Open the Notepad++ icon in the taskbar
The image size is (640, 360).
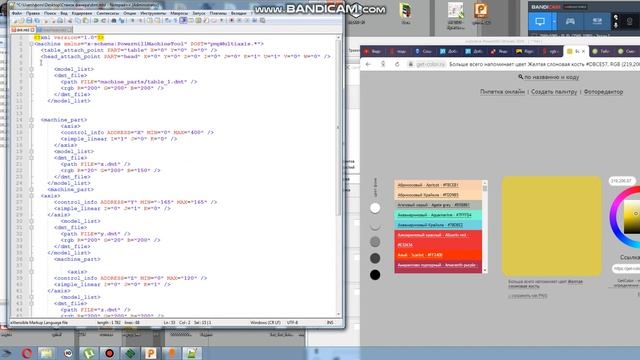click(x=192, y=353)
